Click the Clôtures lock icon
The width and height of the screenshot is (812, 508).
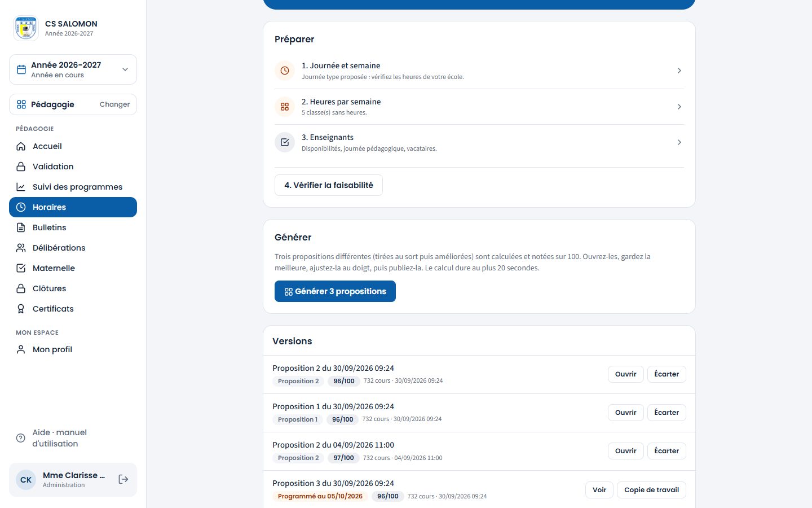21,288
